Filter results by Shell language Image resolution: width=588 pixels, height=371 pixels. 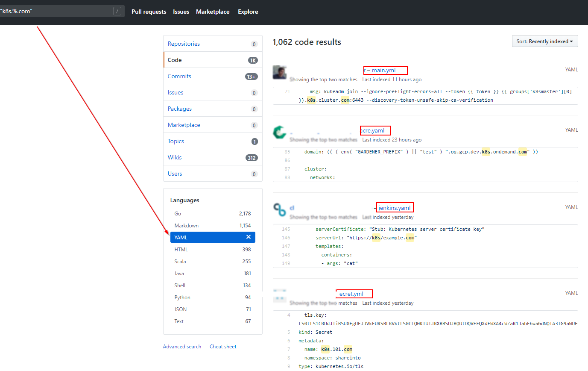[213, 285]
